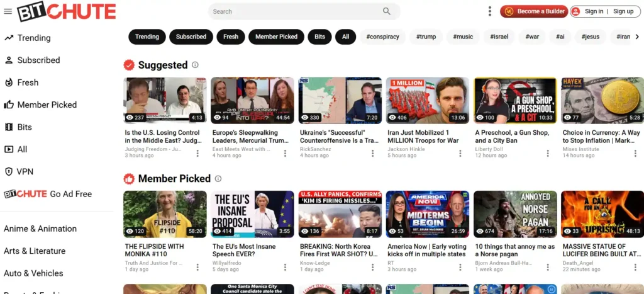Select the Trending filter pill
Screen dimensions: 644x294
(x=147, y=37)
